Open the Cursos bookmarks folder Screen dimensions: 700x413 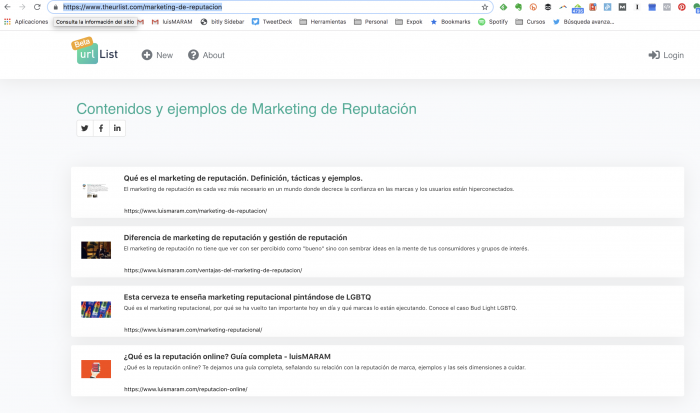pos(530,21)
